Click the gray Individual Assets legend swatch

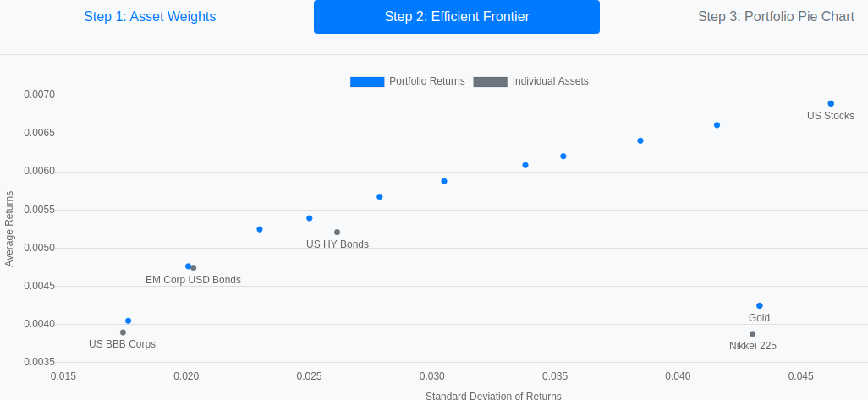point(490,82)
